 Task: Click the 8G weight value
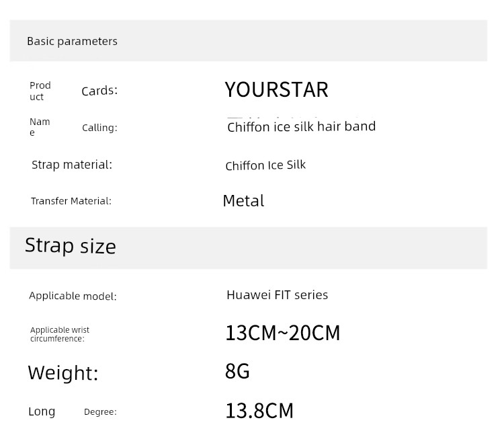237,371
